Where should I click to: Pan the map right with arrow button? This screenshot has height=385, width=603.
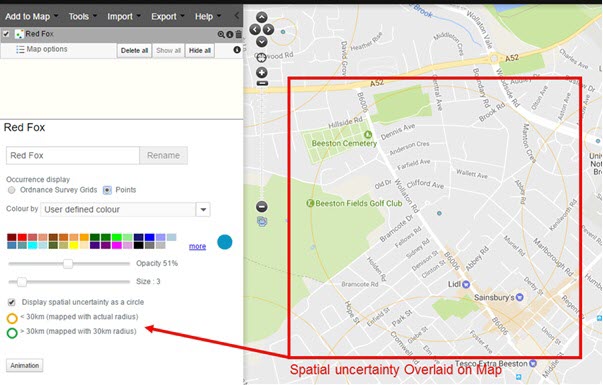coord(268,29)
